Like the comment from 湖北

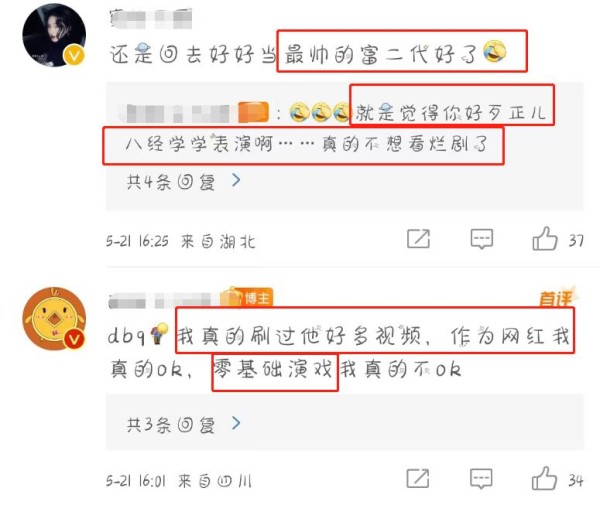[x=545, y=239]
